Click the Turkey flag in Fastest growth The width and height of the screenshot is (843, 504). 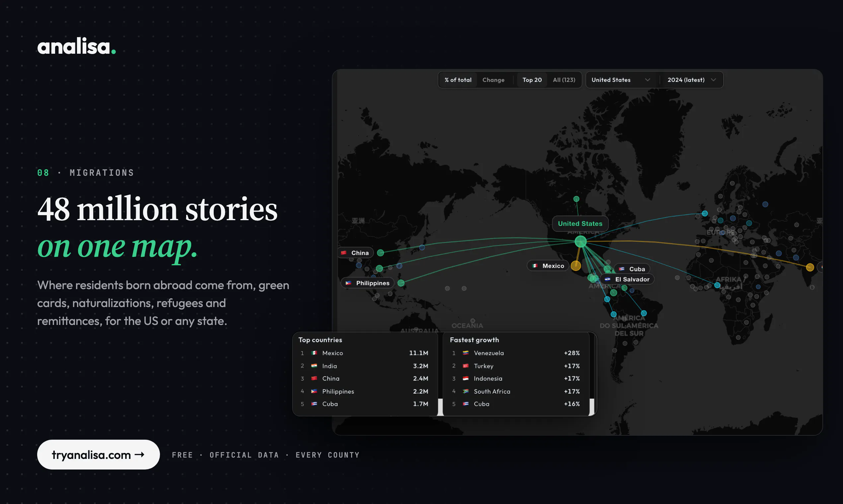tap(466, 366)
